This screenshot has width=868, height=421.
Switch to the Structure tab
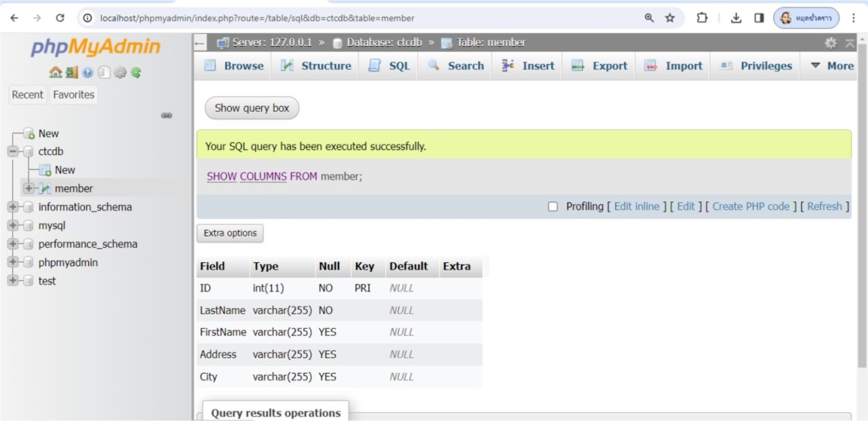point(316,66)
